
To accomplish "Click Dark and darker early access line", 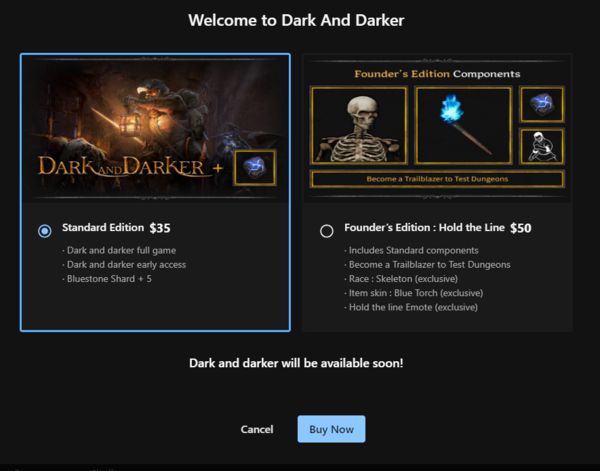I will pos(124,265).
